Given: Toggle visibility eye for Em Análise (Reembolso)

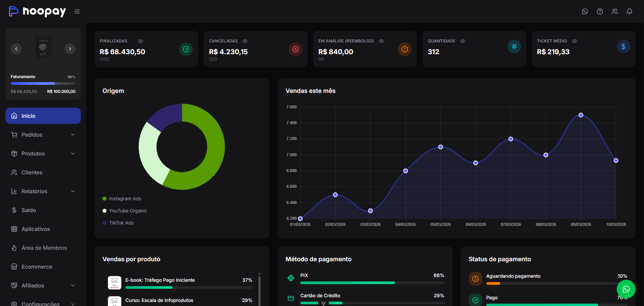Looking at the screenshot, I should [x=381, y=41].
